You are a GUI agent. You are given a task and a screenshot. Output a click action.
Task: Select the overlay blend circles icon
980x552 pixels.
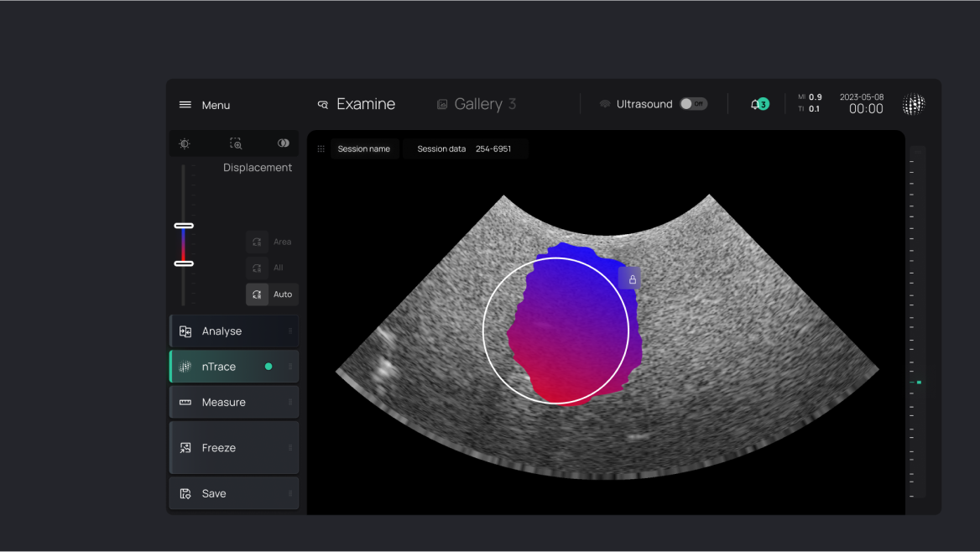pos(284,143)
